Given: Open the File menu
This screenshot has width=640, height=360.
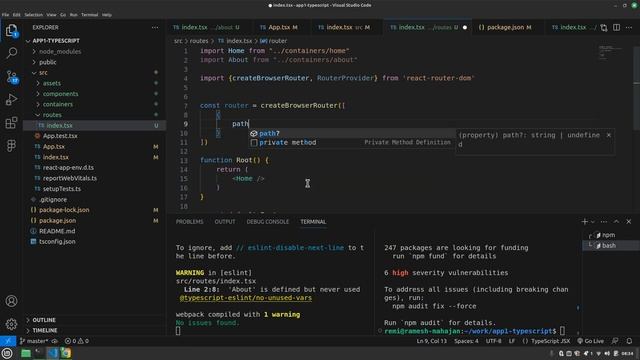Looking at the screenshot, I should pyautogui.click(x=5, y=15).
